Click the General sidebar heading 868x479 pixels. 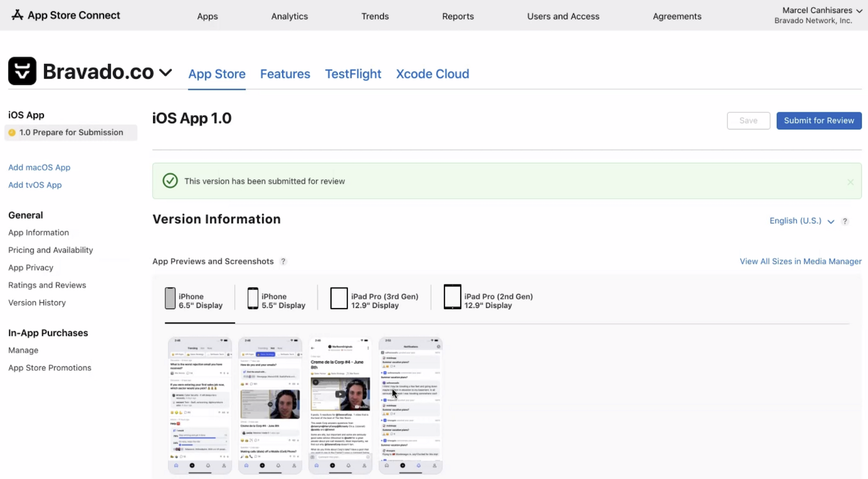pyautogui.click(x=25, y=215)
